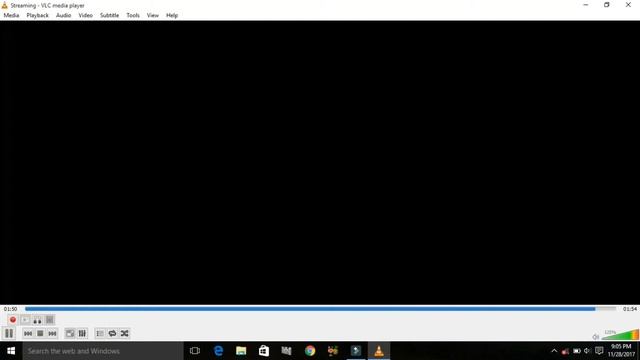
Task: Minimize the VLC window
Action: [x=586, y=5]
